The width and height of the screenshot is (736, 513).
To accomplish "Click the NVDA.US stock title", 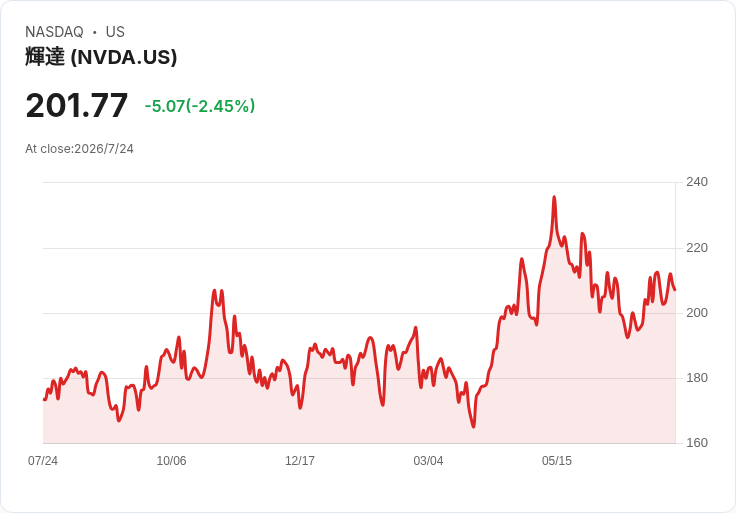I will [101, 57].
